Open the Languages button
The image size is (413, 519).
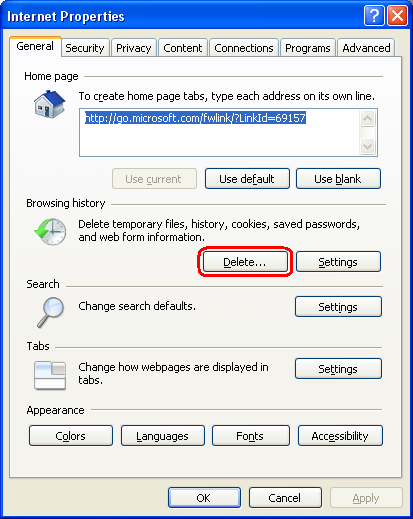[x=163, y=435]
